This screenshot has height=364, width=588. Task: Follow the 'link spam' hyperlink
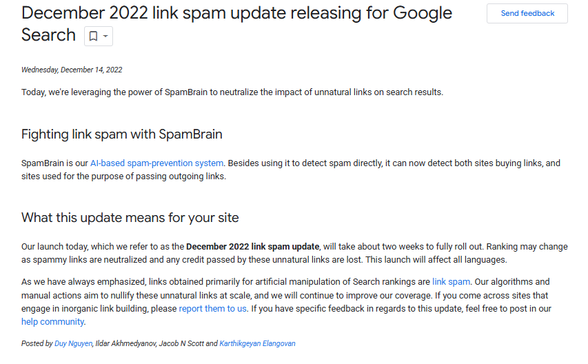click(451, 282)
